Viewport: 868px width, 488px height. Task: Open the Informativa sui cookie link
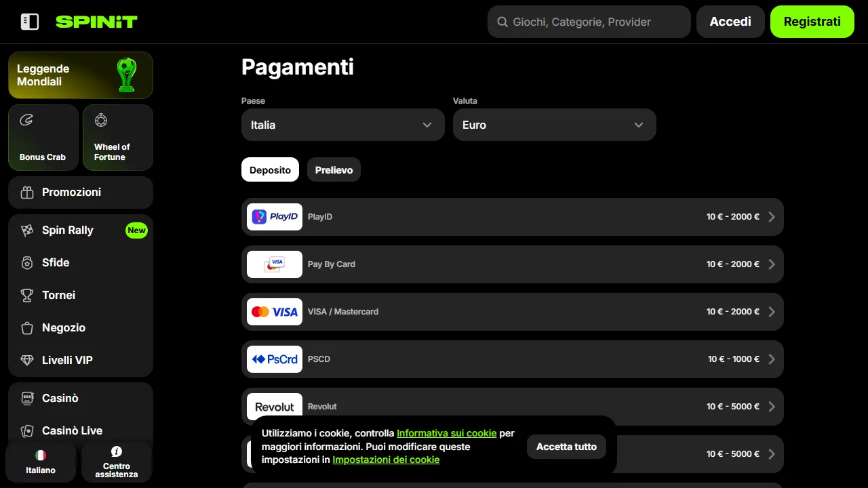pos(447,433)
